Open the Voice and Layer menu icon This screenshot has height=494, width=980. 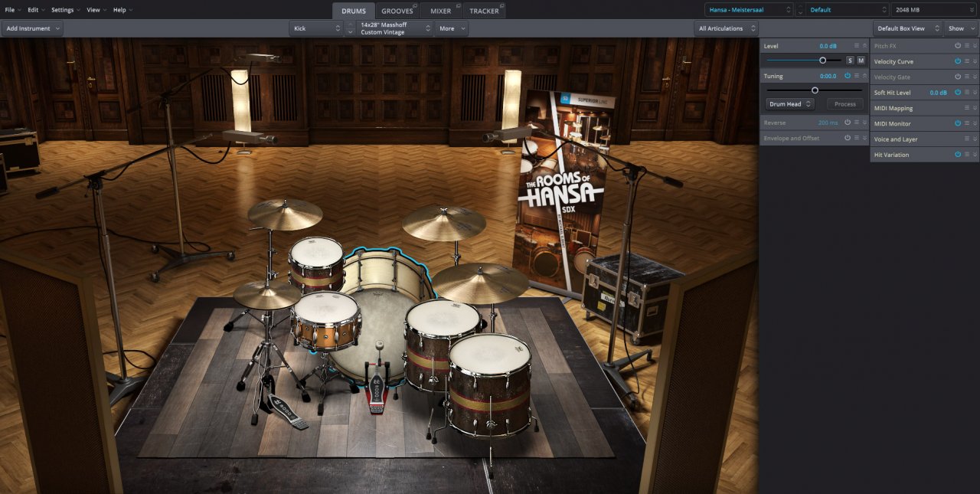point(966,139)
